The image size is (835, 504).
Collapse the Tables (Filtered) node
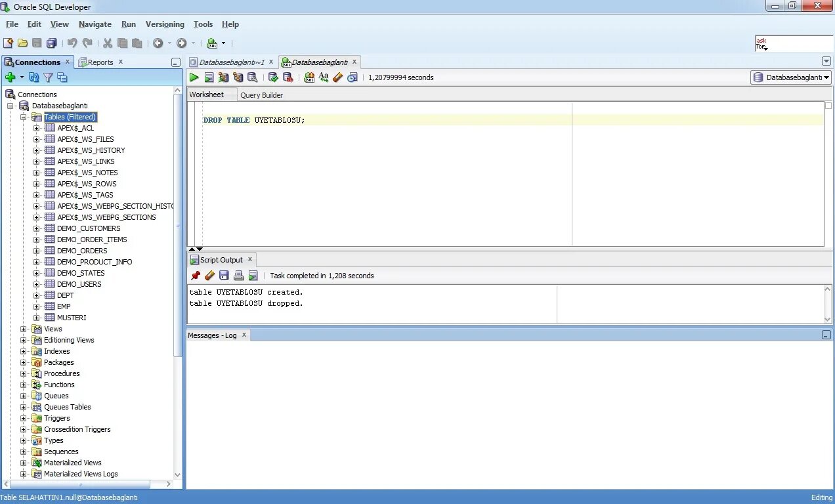tap(24, 117)
